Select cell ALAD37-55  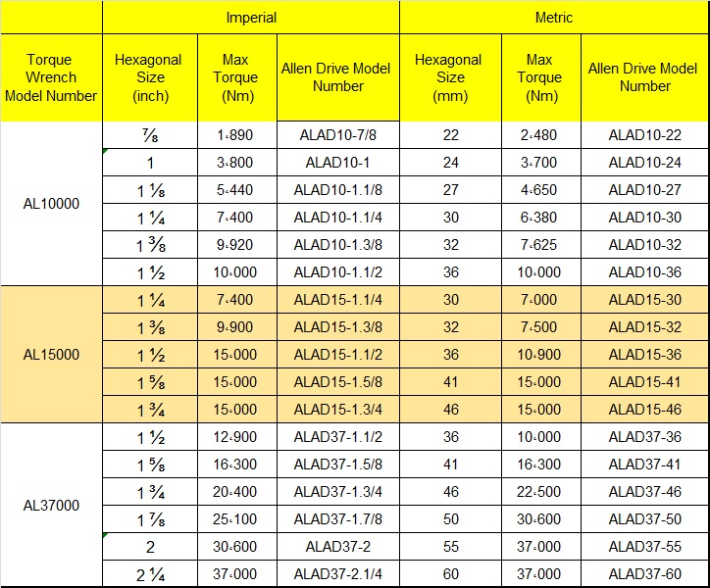(645, 547)
